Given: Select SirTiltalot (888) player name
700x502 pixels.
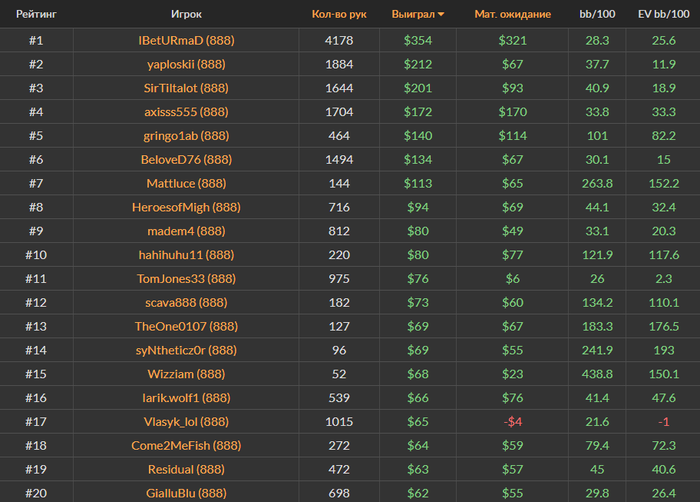Looking at the screenshot, I should click(186, 88).
